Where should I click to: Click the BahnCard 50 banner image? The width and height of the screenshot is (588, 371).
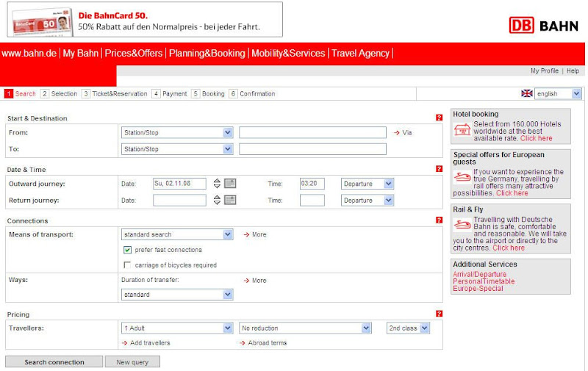pos(145,20)
